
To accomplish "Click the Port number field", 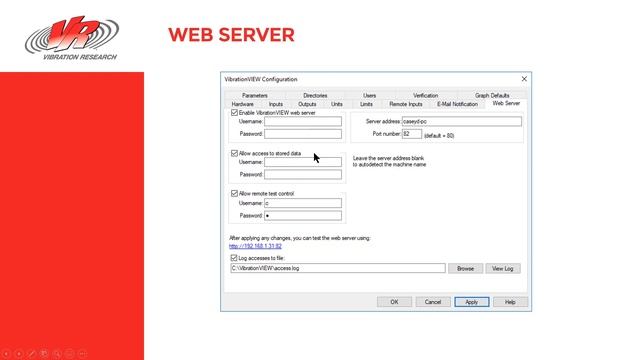I will coord(412,134).
